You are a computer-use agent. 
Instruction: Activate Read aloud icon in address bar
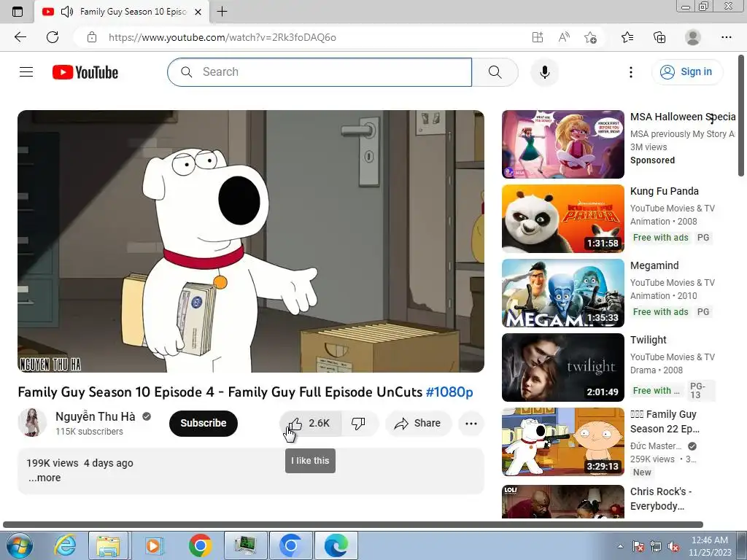[x=564, y=37]
